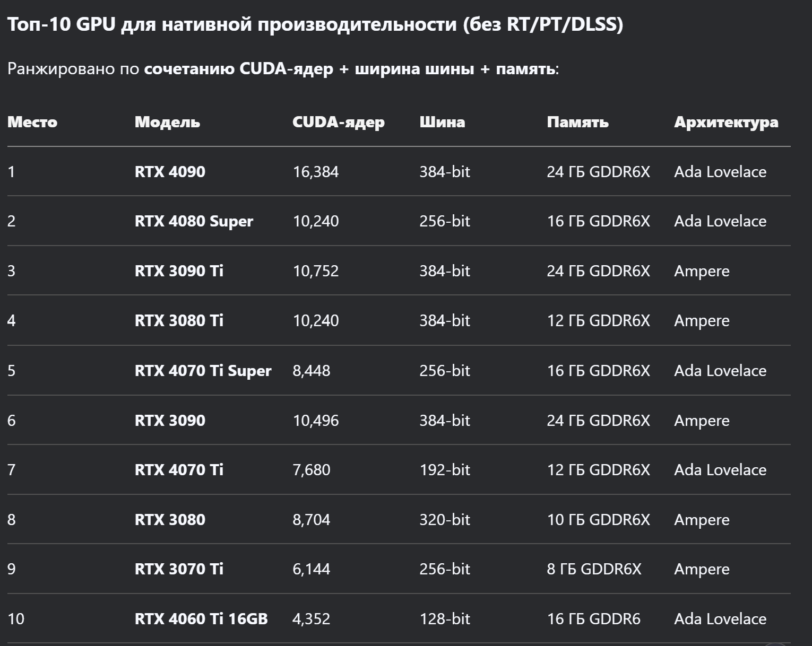The width and height of the screenshot is (812, 646).
Task: Click the "Память" column header
Action: (x=577, y=122)
